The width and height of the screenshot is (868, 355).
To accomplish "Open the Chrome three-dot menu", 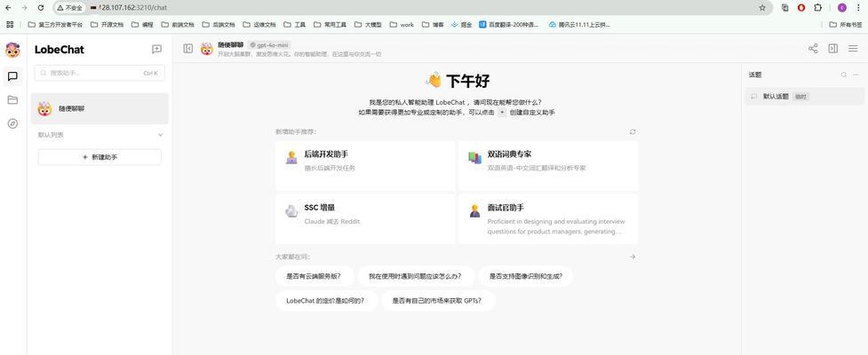I will coord(858,8).
